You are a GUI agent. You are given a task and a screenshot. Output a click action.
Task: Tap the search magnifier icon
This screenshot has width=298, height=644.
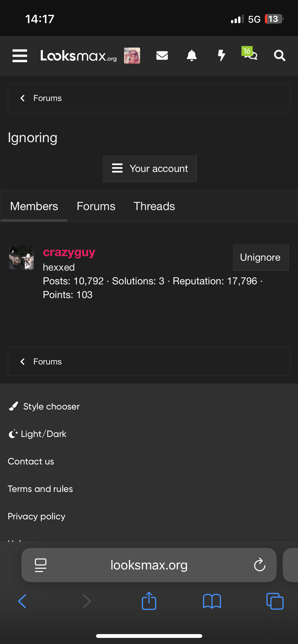tap(279, 55)
